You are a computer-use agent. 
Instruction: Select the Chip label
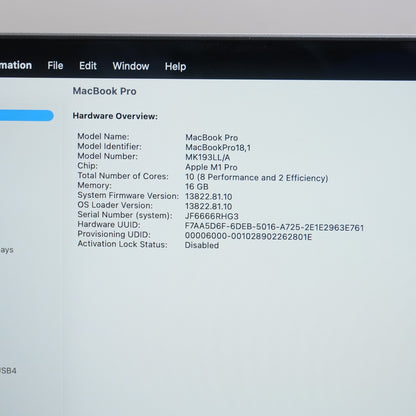87,166
